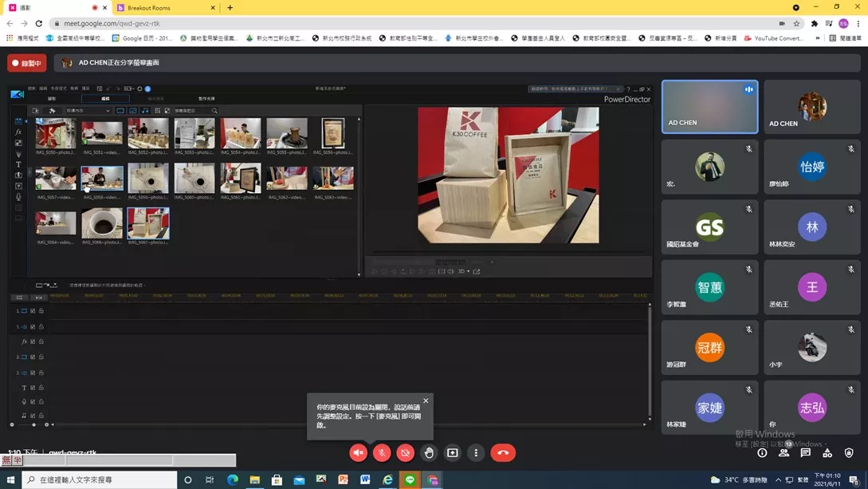Toggle image filter in media library
This screenshot has height=489, width=868.
(x=133, y=111)
